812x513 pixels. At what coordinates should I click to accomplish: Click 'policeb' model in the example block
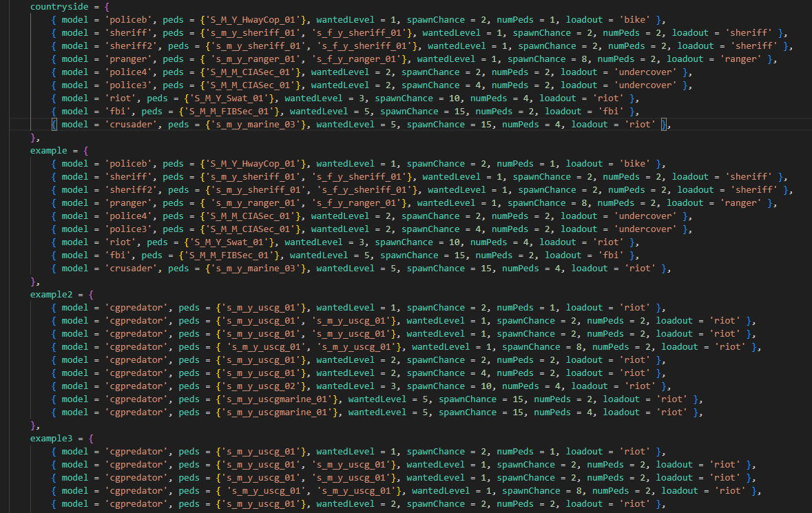point(129,164)
